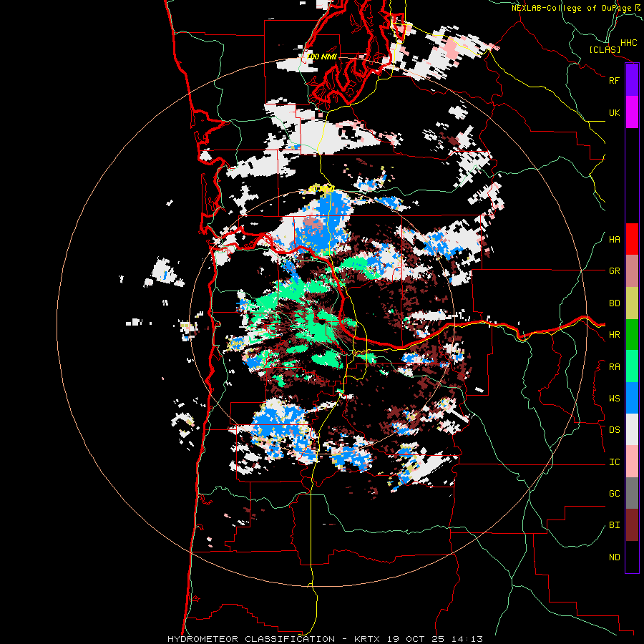Click the BI legend label
644x644 pixels.
(614, 525)
